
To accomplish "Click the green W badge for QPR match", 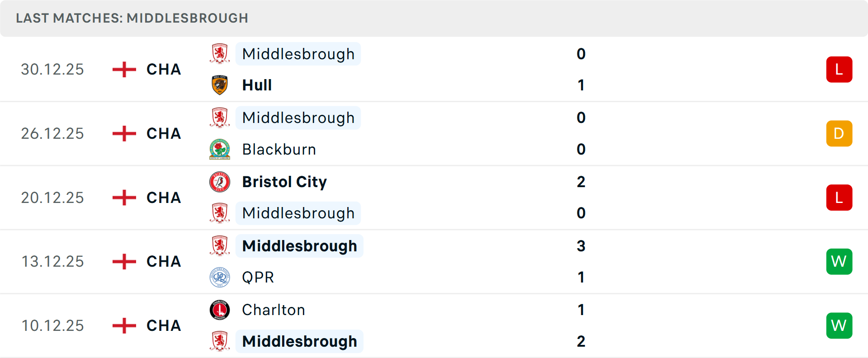I will click(839, 262).
